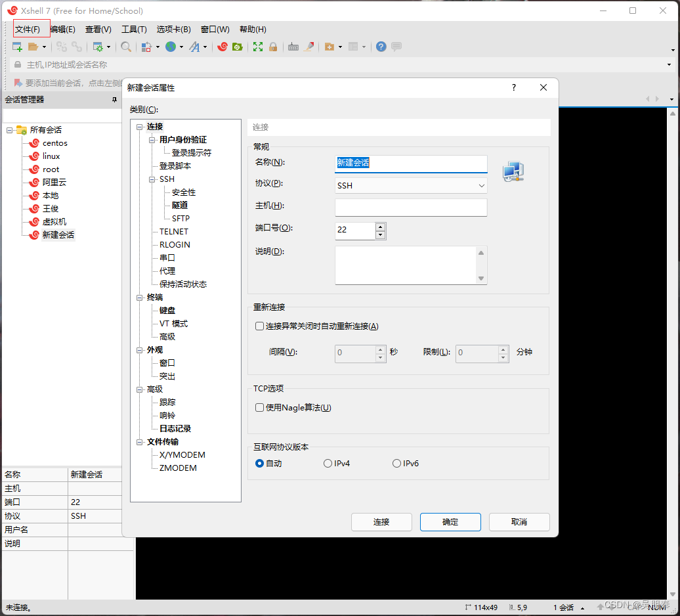Click the 名称(N) name input field
Viewport: 680px width, 616px height.
(411, 164)
